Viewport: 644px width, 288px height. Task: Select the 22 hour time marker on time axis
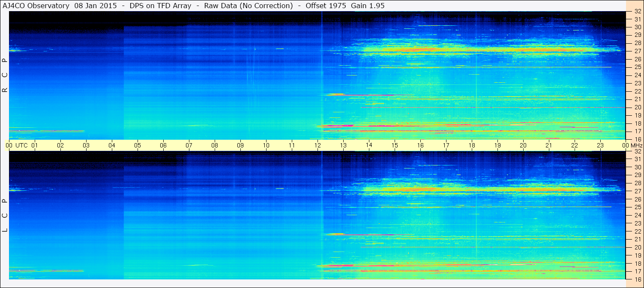tap(575, 145)
